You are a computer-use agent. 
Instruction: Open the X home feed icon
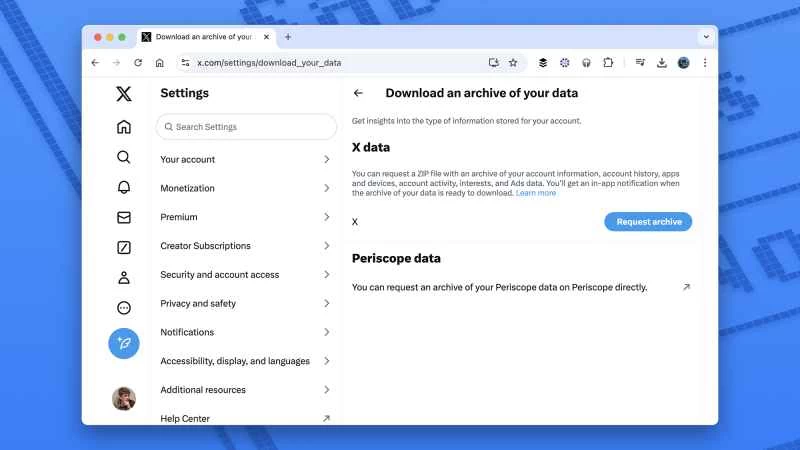(124, 127)
